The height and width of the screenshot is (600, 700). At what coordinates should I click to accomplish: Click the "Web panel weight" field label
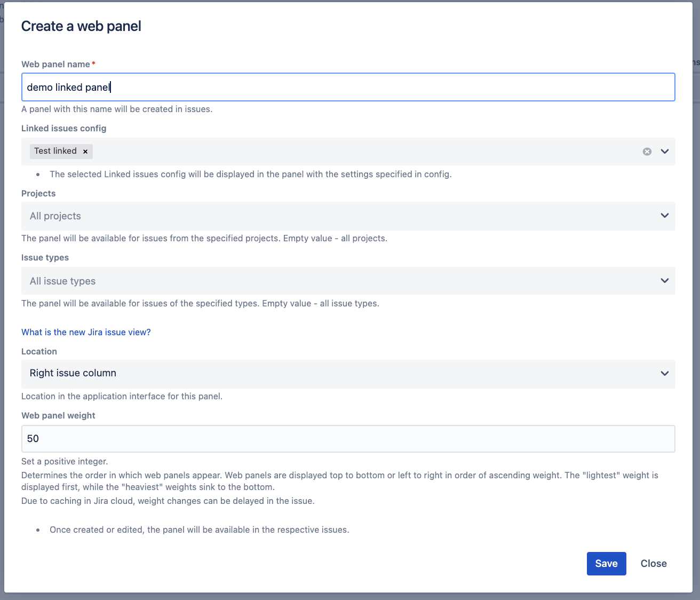(x=58, y=415)
